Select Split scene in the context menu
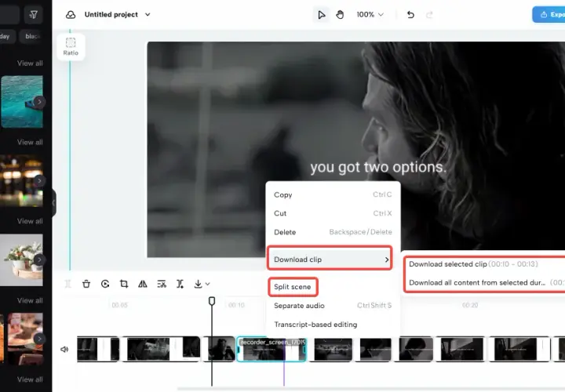This screenshot has width=565, height=392. click(293, 287)
